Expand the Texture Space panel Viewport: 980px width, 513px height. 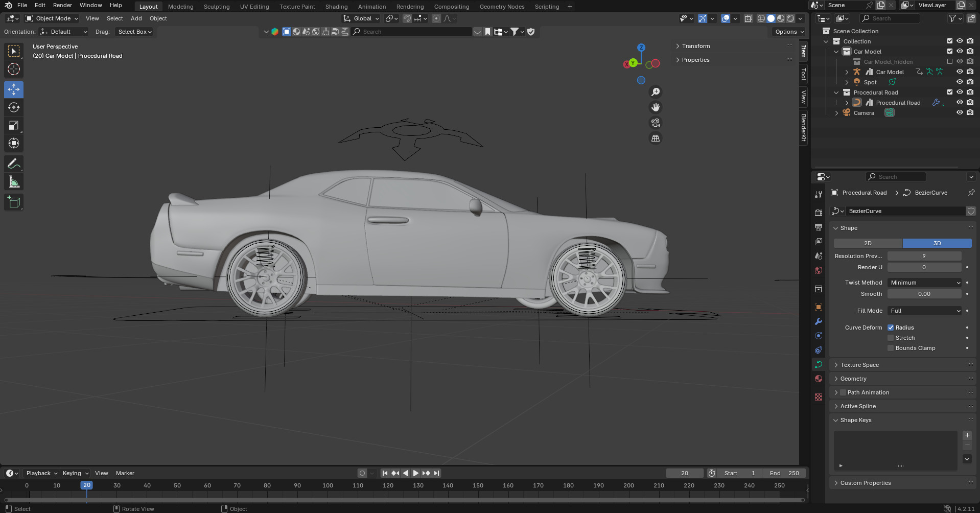[x=859, y=365]
